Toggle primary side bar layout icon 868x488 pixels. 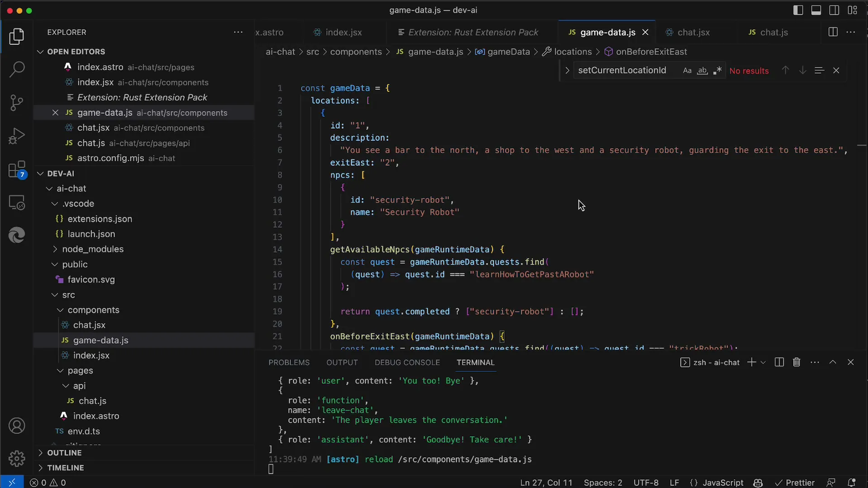(x=798, y=10)
